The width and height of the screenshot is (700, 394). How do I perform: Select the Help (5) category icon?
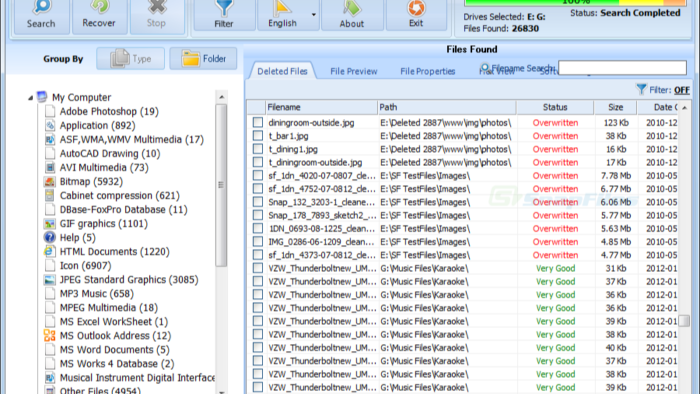(x=50, y=237)
